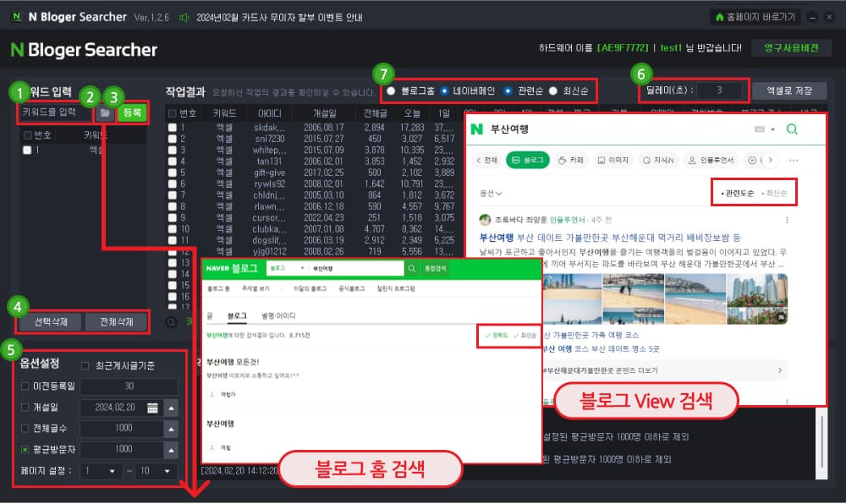Click the next arrow on Naver search tab strip
The image size is (846, 504).
pos(771,160)
